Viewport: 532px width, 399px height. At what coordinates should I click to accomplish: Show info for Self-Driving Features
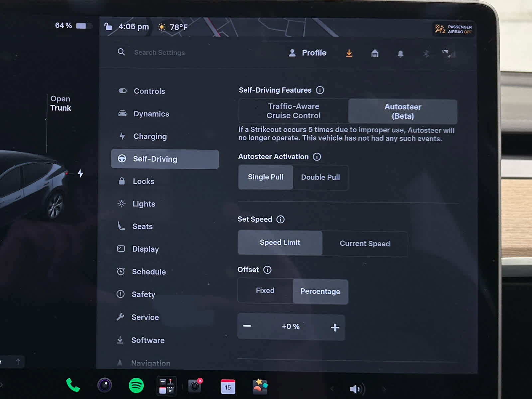(320, 90)
